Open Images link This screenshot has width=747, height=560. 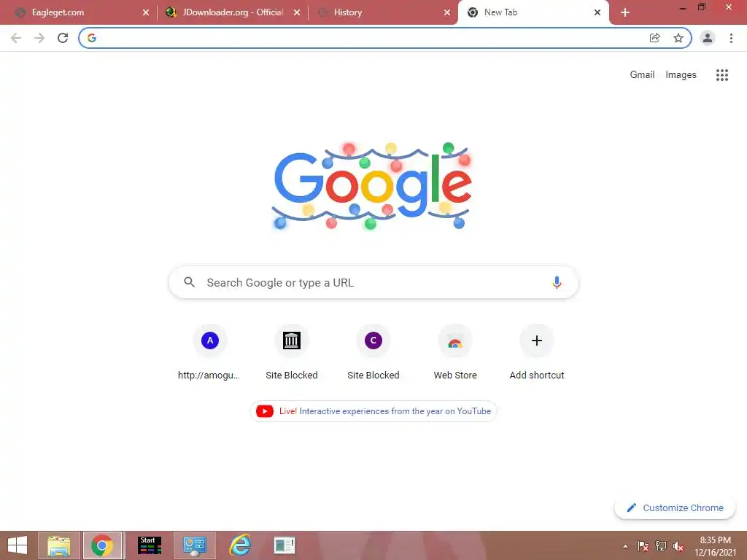681,75
